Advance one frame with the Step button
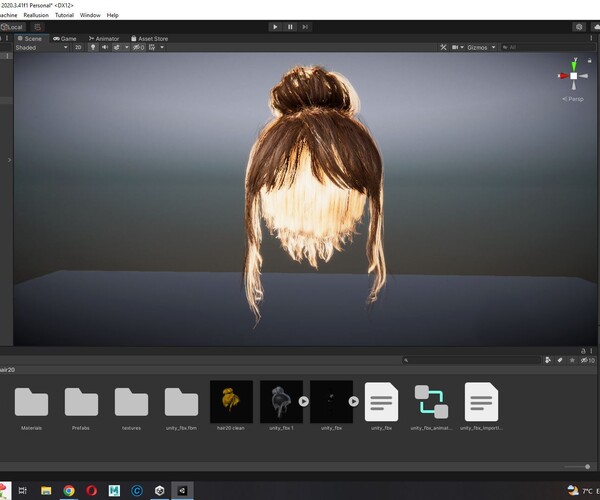The width and height of the screenshot is (600, 500). pos(305,27)
